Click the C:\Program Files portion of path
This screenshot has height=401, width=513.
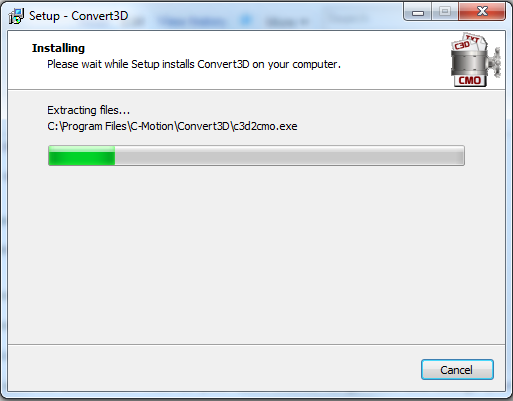[87, 126]
